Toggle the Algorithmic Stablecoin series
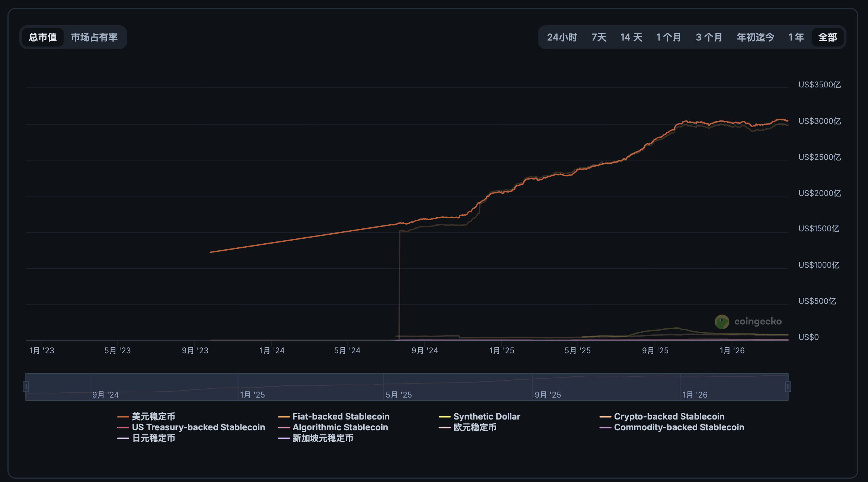The image size is (868, 482). tap(333, 427)
